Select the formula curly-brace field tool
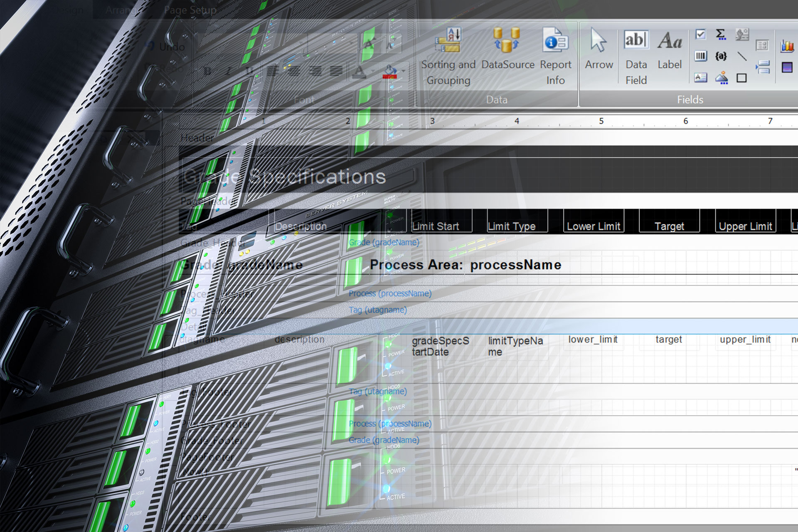Viewport: 798px width, 532px height. (x=721, y=56)
